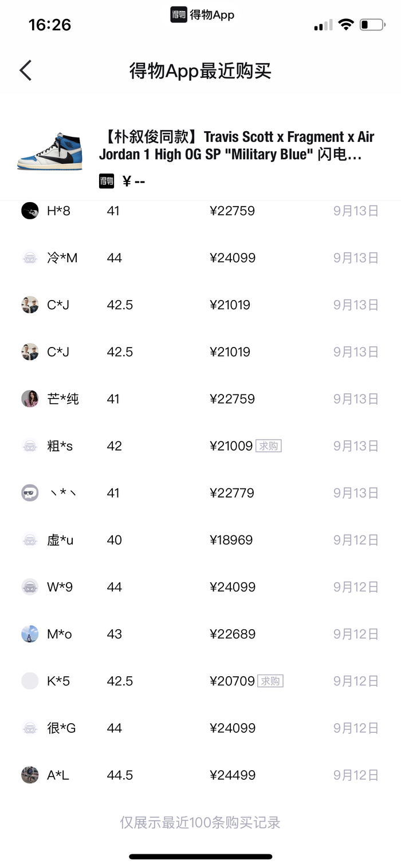Open the Air Jordan 1 sneaker thumbnail
The image size is (401, 868).
point(50,152)
